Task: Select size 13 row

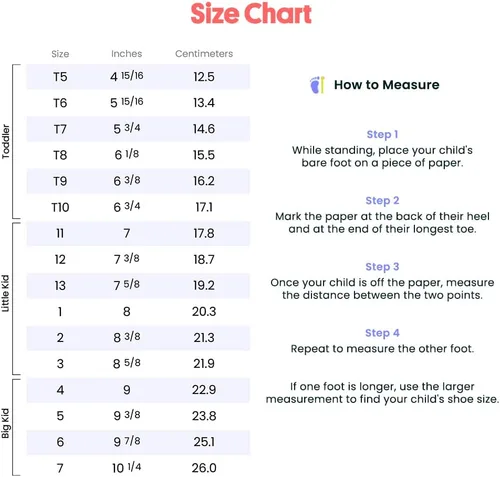Action: coord(138,286)
